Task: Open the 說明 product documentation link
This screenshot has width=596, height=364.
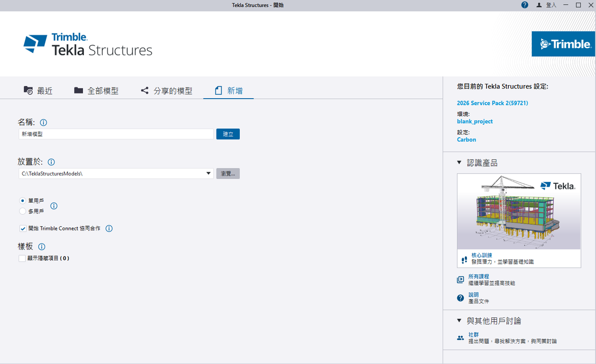Action: (474, 295)
